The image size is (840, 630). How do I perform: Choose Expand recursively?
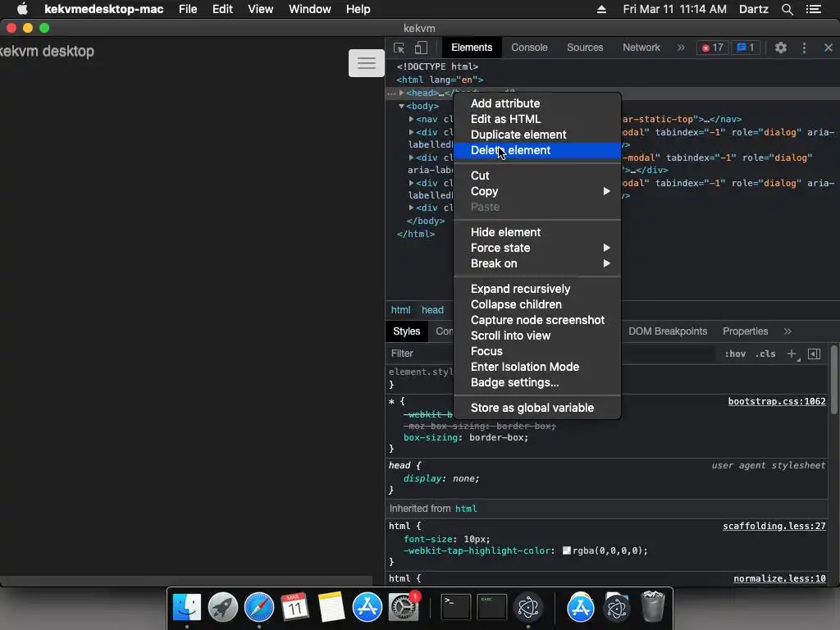click(x=537, y=289)
